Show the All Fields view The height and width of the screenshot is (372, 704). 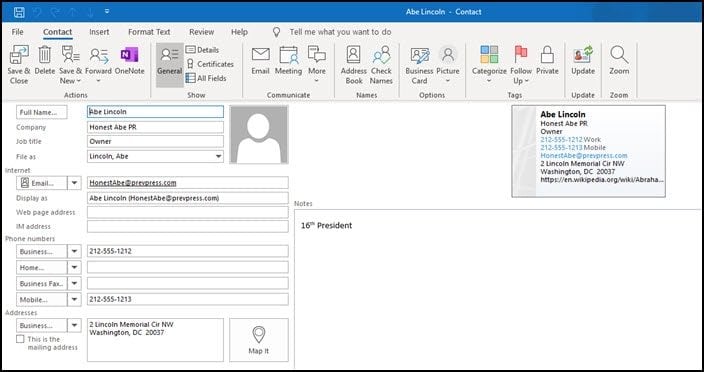click(206, 78)
